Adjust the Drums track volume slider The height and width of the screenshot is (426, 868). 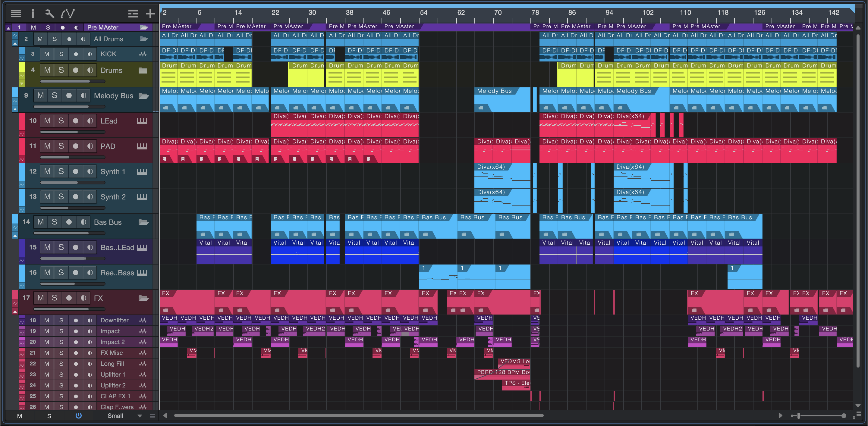click(x=72, y=81)
